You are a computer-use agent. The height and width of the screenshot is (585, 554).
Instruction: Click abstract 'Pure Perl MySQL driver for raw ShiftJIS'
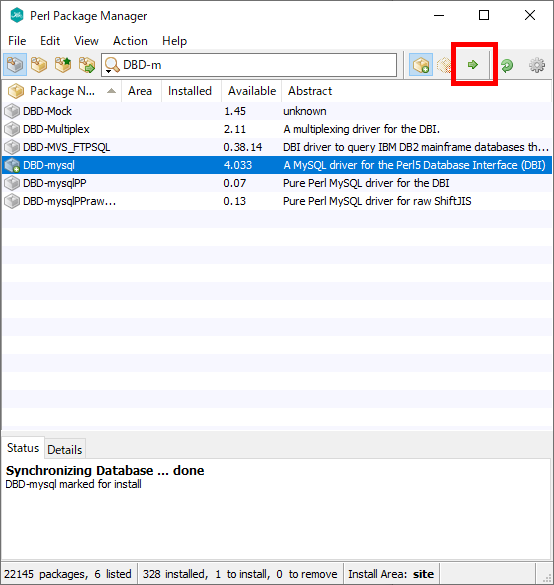[377, 201]
